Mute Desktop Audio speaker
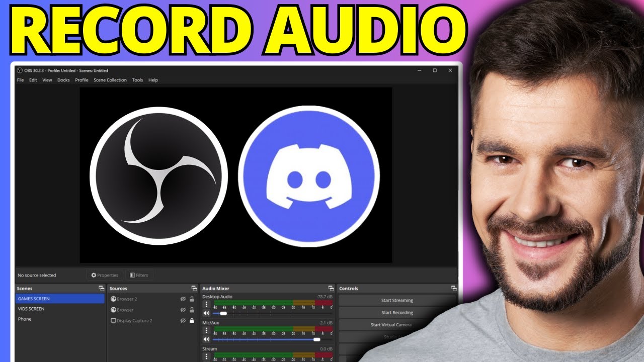This screenshot has height=362, width=644. [x=206, y=313]
